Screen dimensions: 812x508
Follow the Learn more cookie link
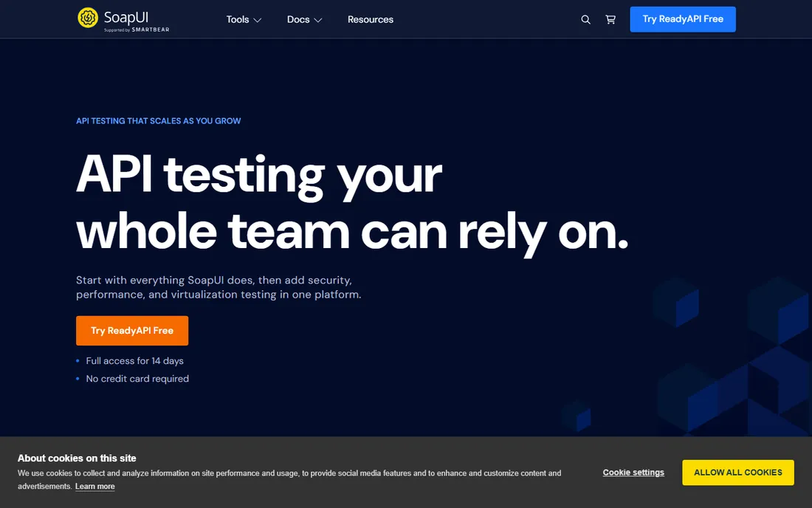(x=94, y=487)
